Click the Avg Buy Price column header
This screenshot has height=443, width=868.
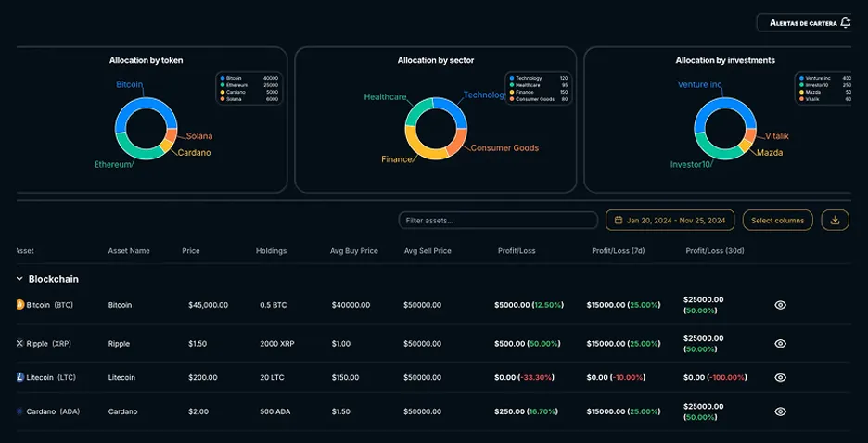pos(354,251)
